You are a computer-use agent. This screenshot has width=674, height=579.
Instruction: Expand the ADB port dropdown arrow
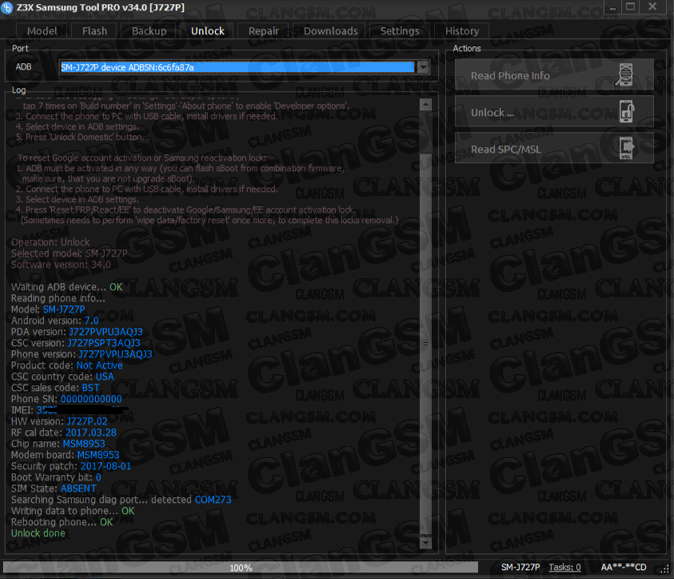pyautogui.click(x=423, y=67)
